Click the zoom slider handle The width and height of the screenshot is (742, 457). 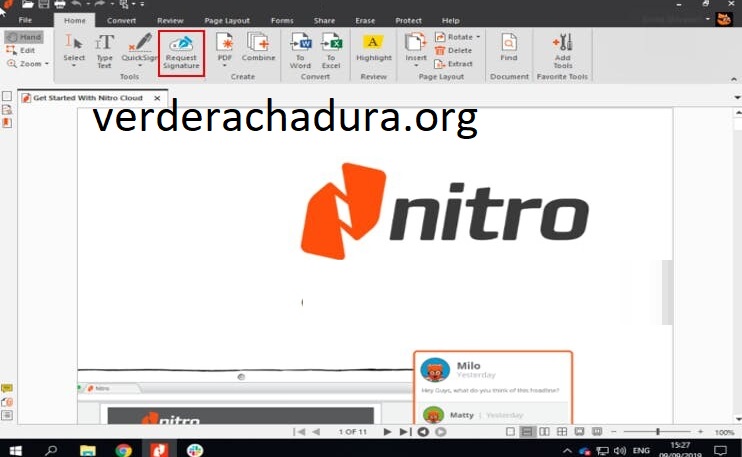click(658, 431)
